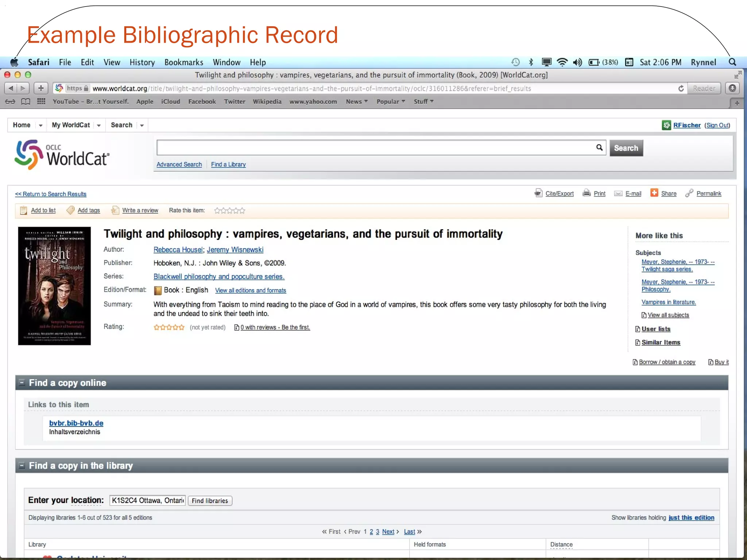Open the Bookmarks menu
Viewport: 747px width, 560px height.
(x=184, y=62)
